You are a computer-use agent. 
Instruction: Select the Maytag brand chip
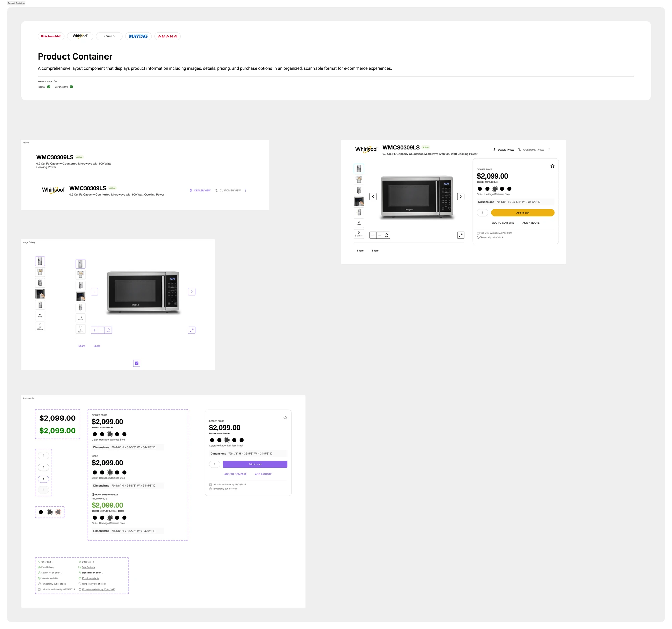[x=138, y=36]
